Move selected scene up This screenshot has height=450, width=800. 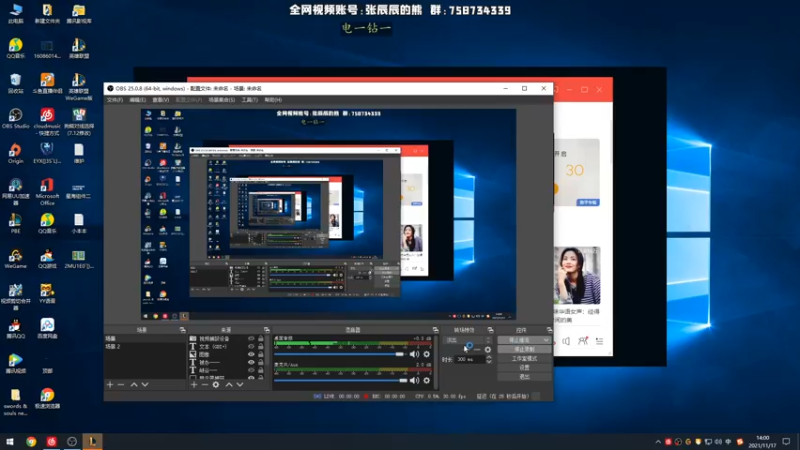tap(134, 384)
